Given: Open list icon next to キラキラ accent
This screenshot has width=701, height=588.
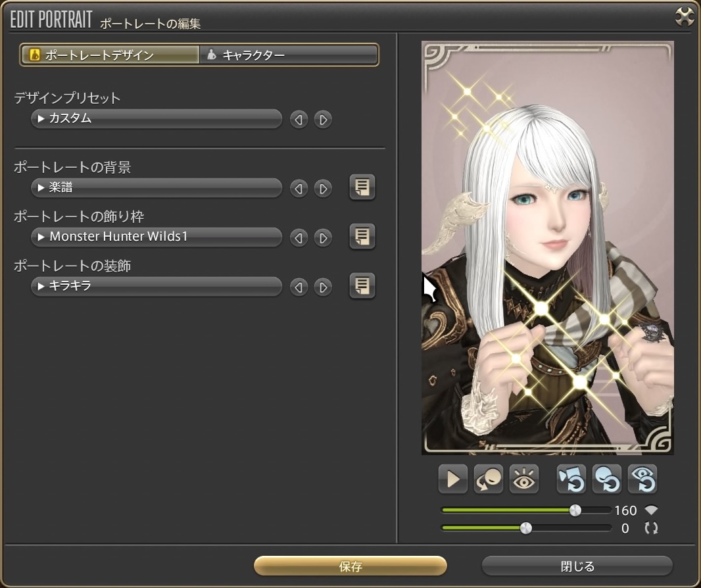Looking at the screenshot, I should pyautogui.click(x=362, y=286).
